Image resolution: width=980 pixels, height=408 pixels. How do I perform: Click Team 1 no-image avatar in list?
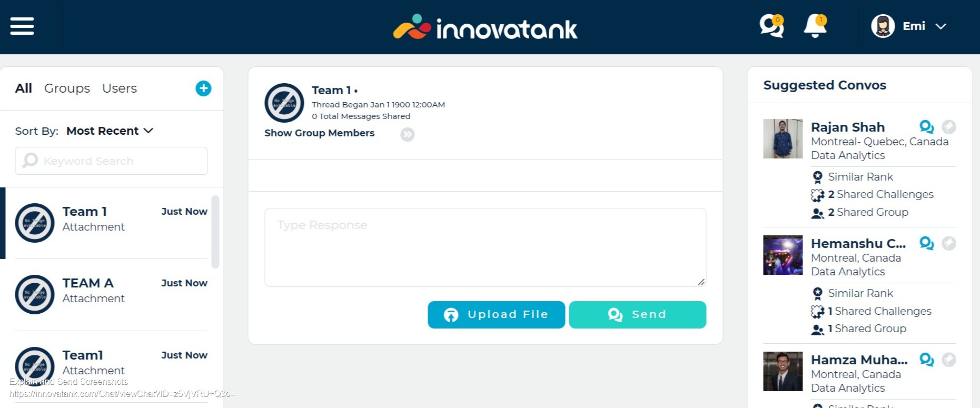[x=35, y=223]
